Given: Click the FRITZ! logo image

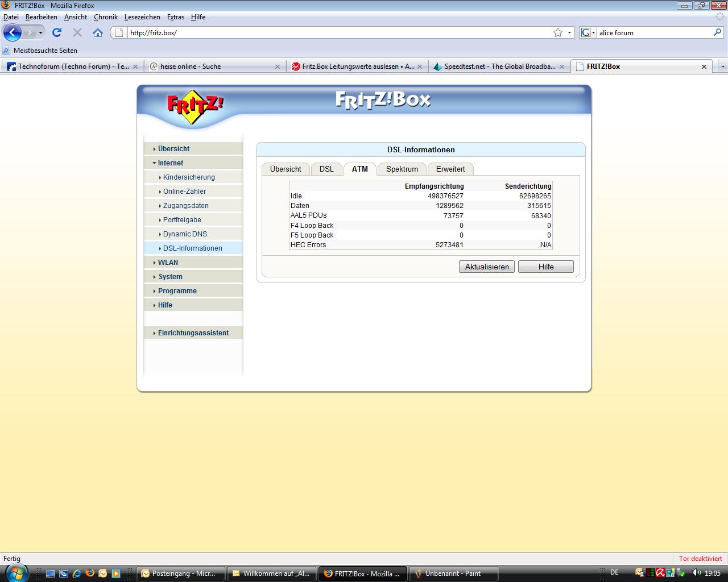Looking at the screenshot, I should click(195, 106).
